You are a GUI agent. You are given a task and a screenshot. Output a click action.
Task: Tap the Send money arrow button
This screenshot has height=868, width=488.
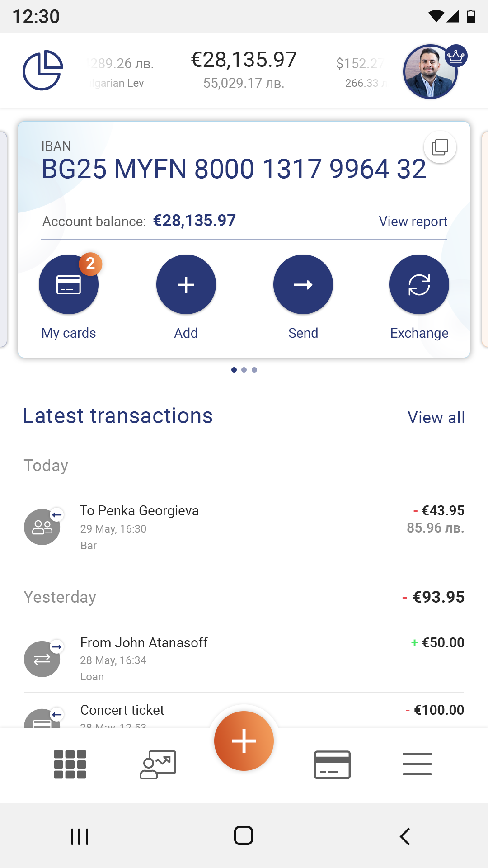303,285
